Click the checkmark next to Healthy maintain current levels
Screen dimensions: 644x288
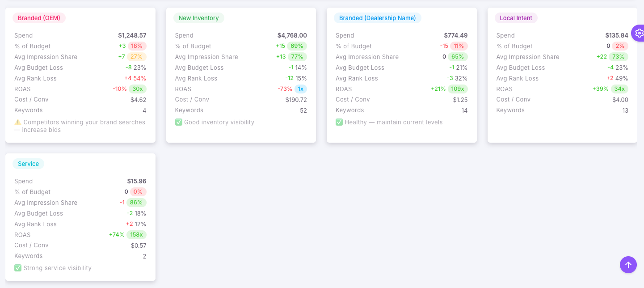tap(339, 122)
